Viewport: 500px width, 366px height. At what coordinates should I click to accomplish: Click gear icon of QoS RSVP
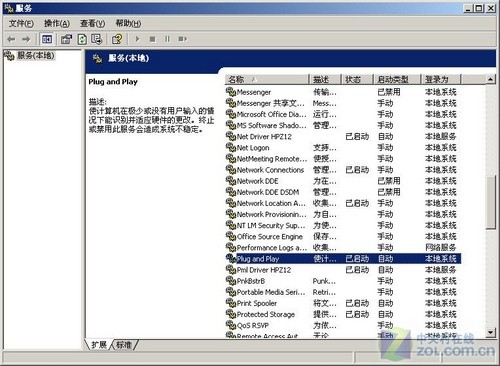point(231,325)
